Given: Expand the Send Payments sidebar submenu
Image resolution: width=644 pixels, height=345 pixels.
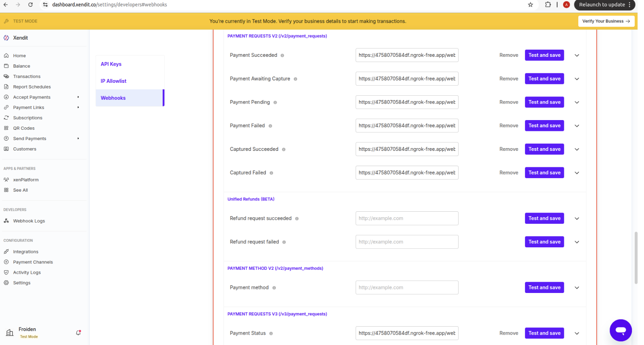Looking at the screenshot, I should [78, 138].
